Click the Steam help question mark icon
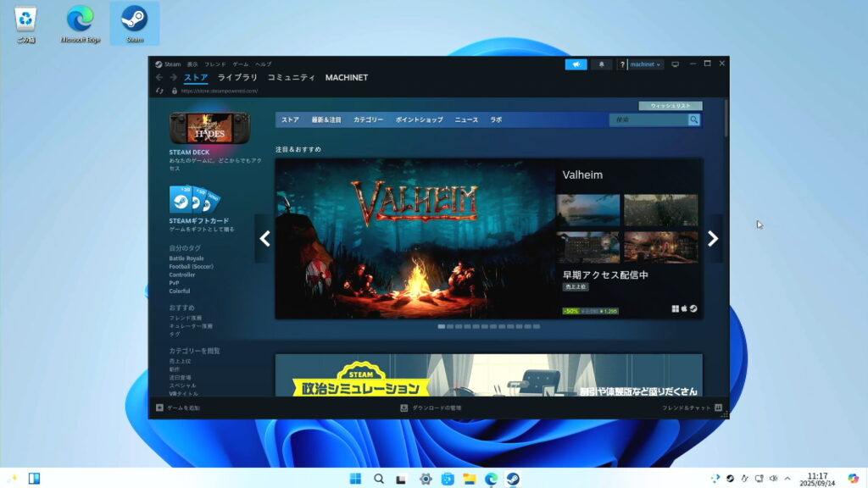Image resolution: width=868 pixels, height=488 pixels. coord(623,64)
